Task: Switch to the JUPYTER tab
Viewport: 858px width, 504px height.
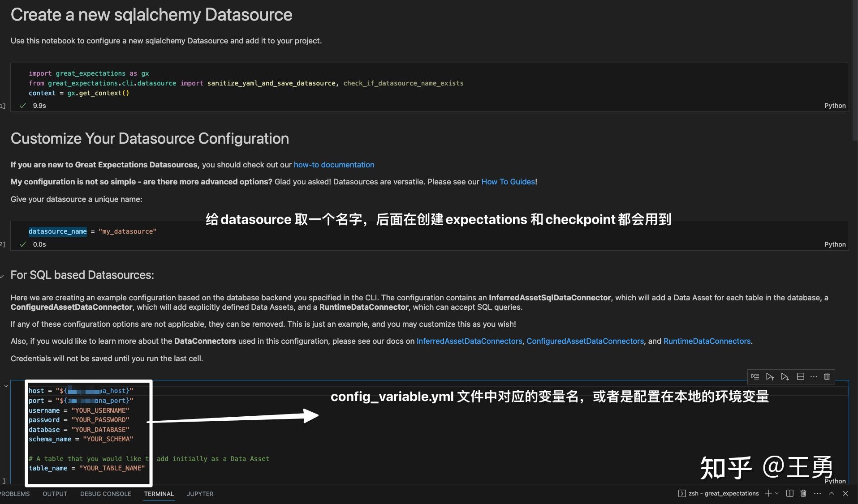Action: (x=200, y=494)
